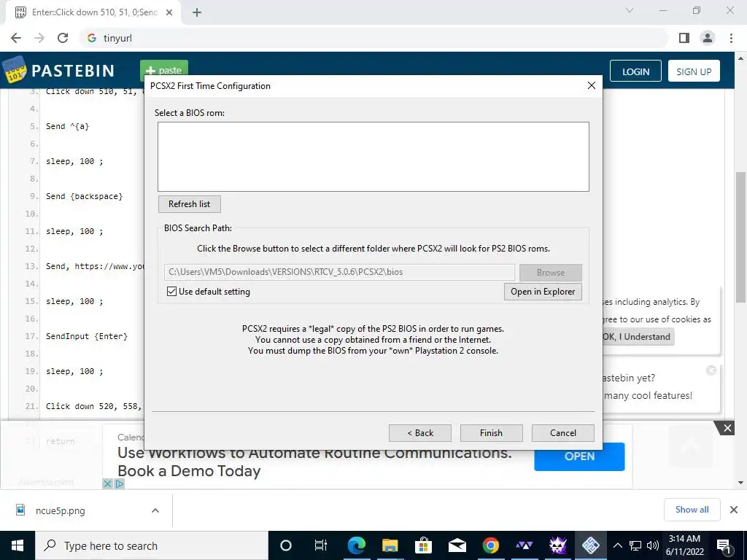Uncheck Use default setting checkbox
Viewport: 747px width, 560px height.
tap(171, 292)
